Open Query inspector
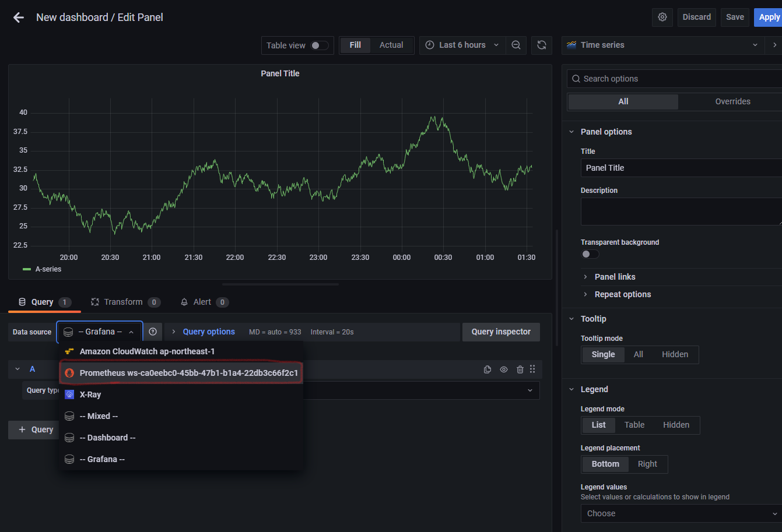Screen dimensions: 782x532 501,332
